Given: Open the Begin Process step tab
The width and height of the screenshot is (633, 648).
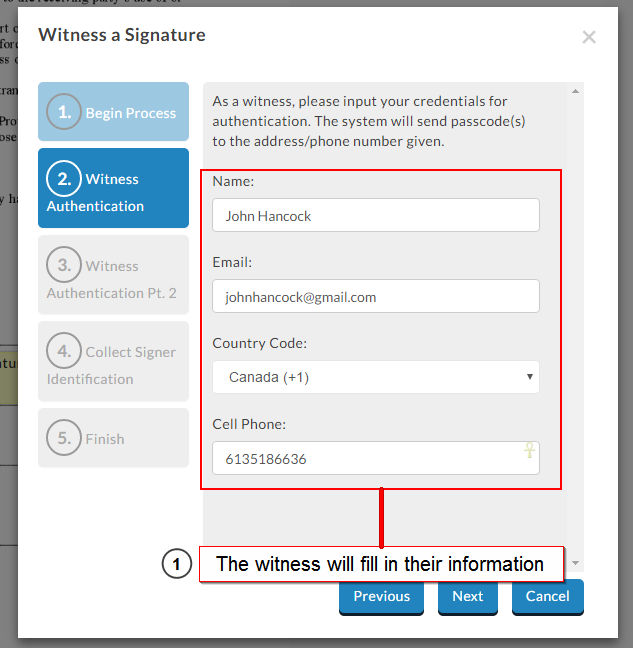Looking at the screenshot, I should point(113,112).
